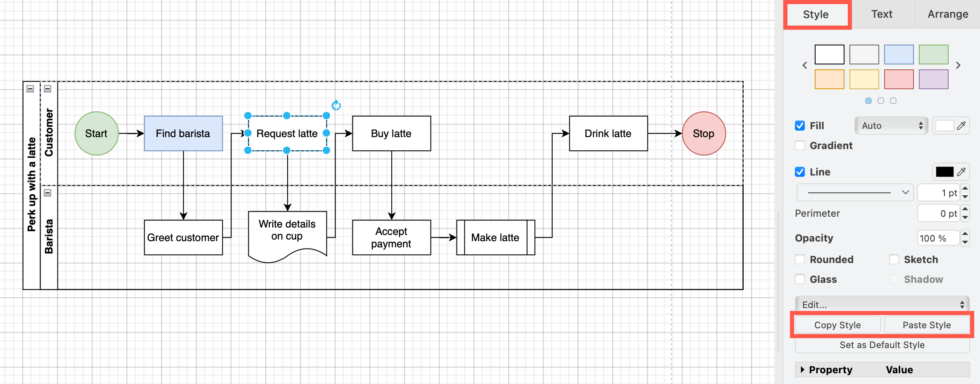Click the rotate handle on Request latte
This screenshot has height=384, width=980.
pyautogui.click(x=336, y=106)
